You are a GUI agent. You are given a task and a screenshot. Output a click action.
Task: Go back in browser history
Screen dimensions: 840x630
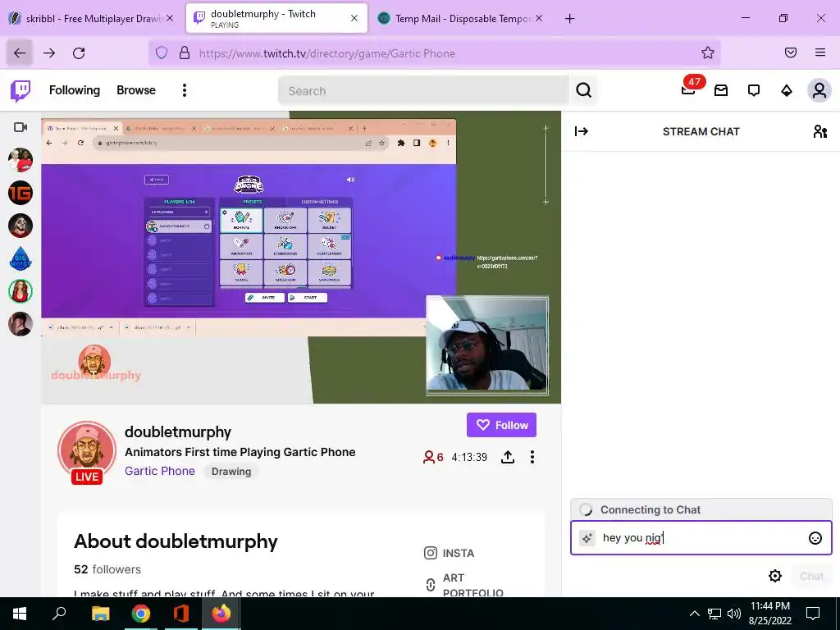tap(20, 52)
